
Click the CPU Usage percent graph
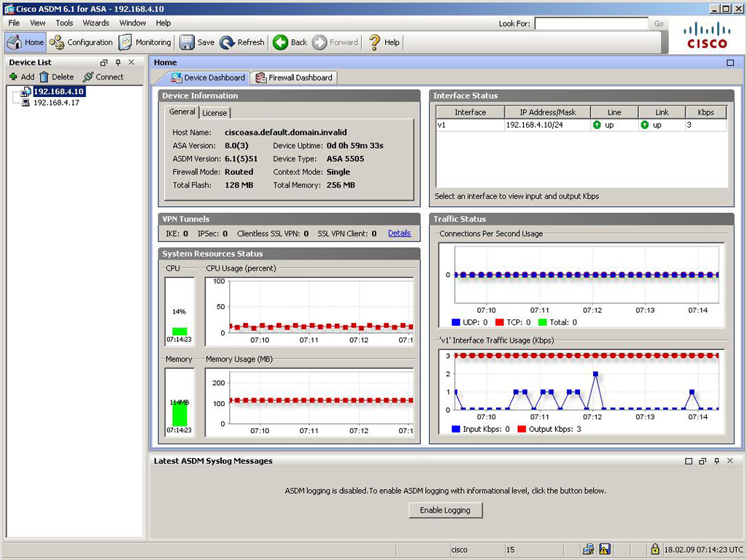coord(309,311)
